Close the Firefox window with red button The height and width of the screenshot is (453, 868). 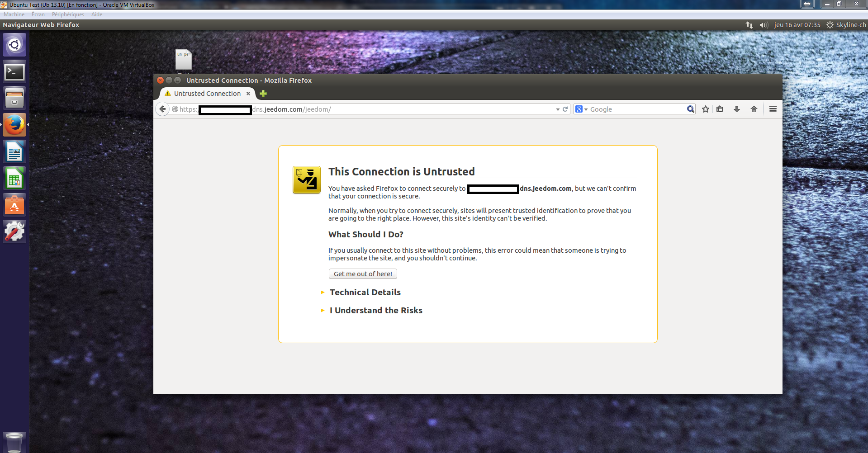point(160,80)
